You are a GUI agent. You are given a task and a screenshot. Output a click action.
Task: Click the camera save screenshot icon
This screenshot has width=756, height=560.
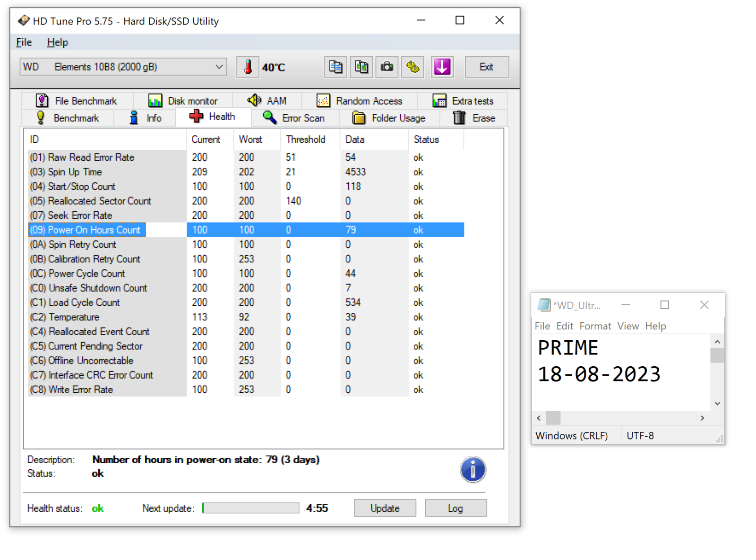(387, 67)
